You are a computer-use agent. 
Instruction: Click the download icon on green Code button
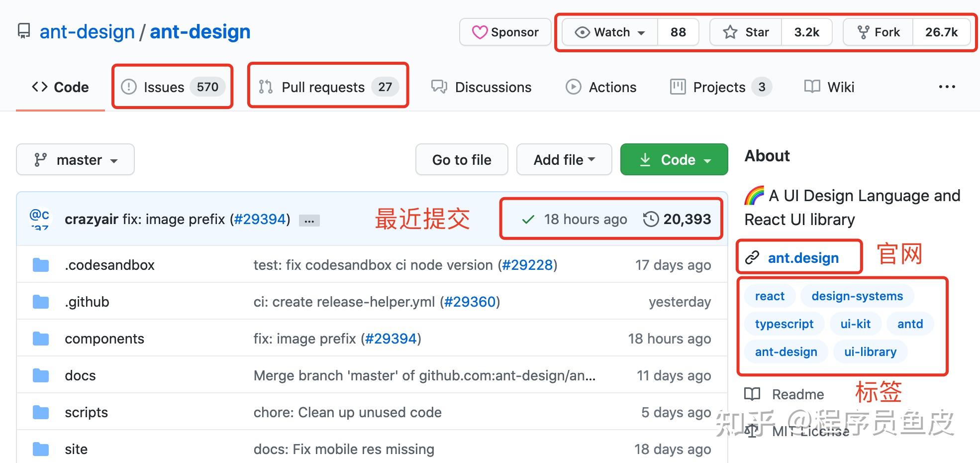[x=645, y=160]
